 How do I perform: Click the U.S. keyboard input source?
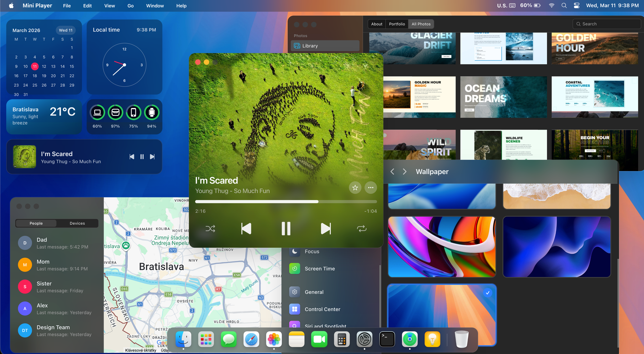[x=506, y=6]
